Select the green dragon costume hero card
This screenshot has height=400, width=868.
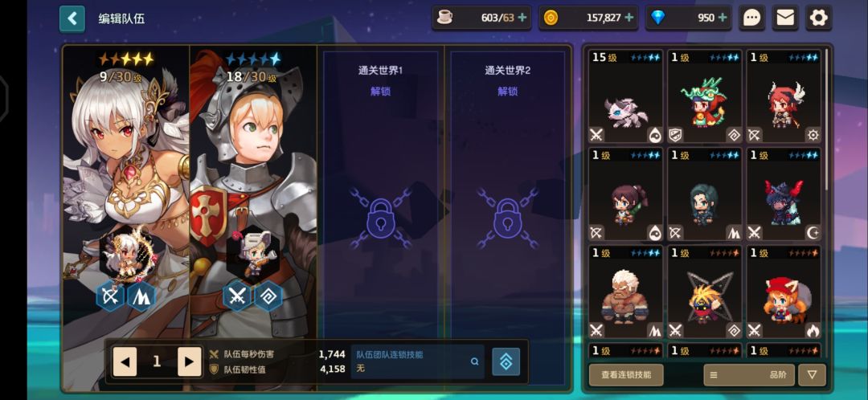tap(704, 97)
